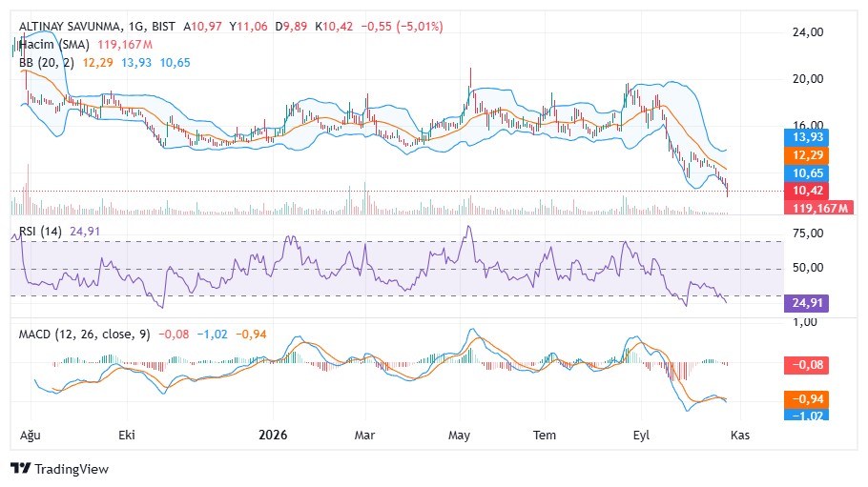This screenshot has height=487, width=868.
Task: Click the red 10,42 last price label
Action: pos(806,191)
